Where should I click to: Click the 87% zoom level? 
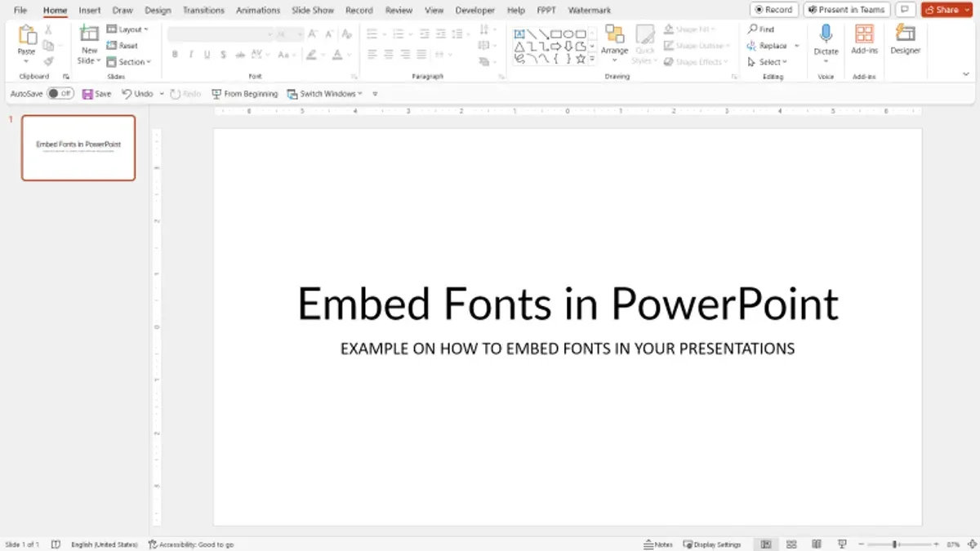click(953, 544)
